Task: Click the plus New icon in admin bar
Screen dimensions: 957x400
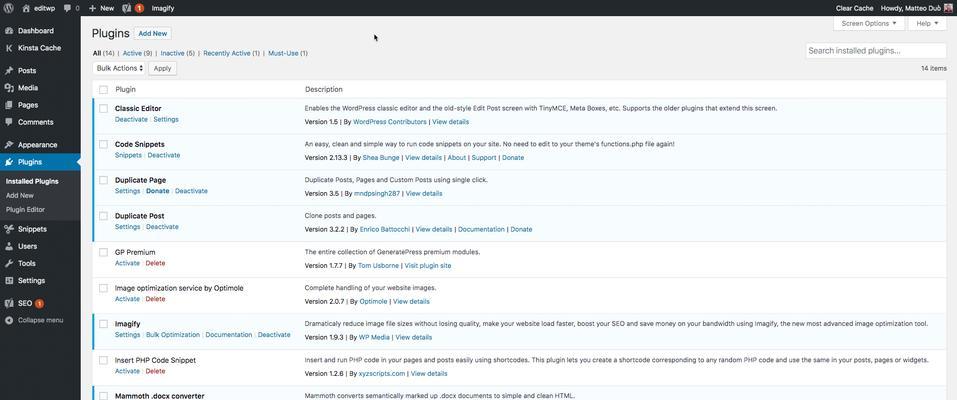Action: 92,8
